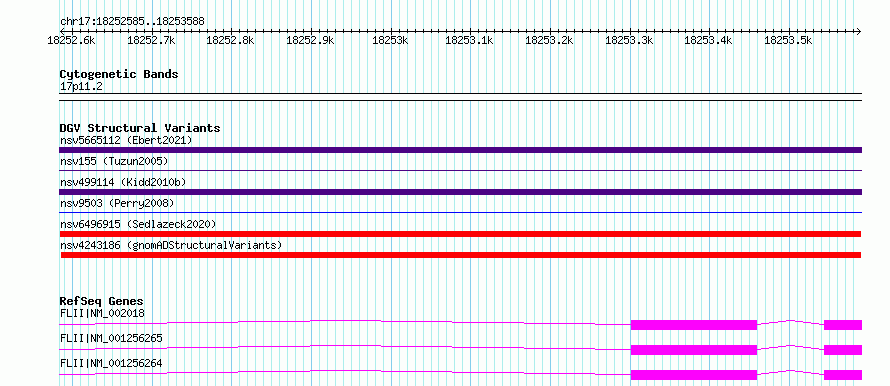Click the RefSeq Genes track title

(102, 301)
